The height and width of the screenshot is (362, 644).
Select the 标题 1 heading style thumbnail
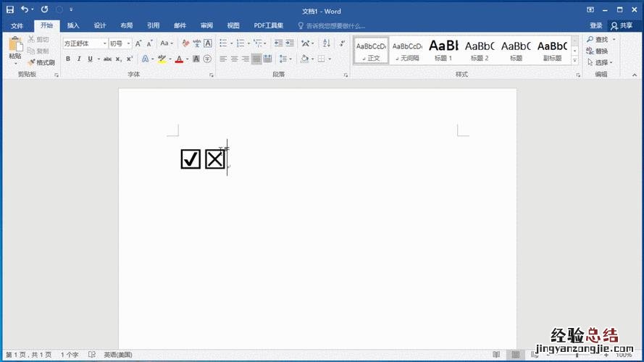pos(443,49)
